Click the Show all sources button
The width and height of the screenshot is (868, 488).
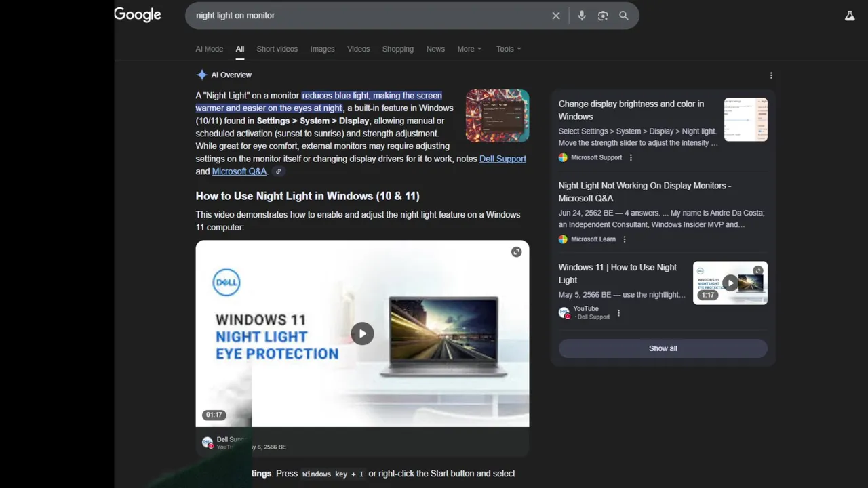coord(663,348)
